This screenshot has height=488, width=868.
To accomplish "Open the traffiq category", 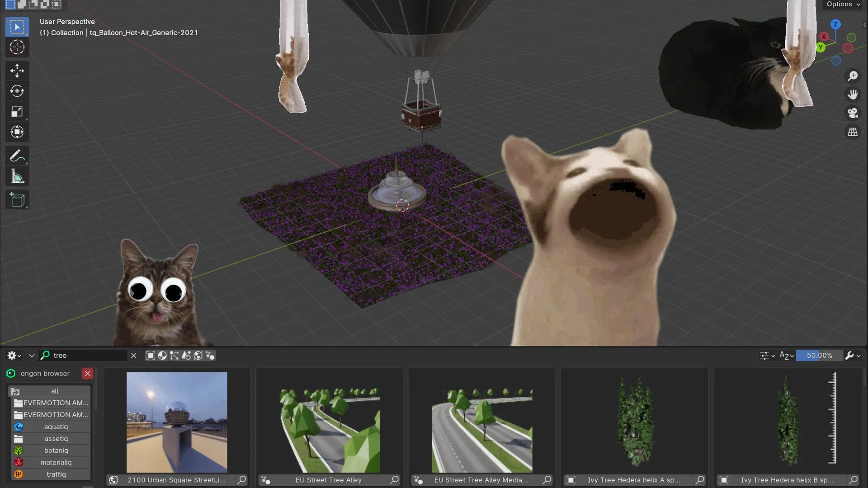I will point(51,474).
